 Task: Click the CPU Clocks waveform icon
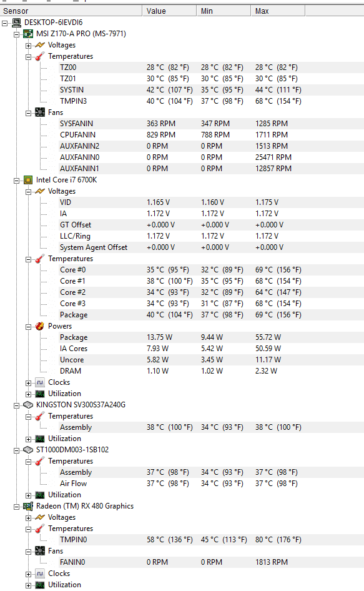(x=40, y=382)
